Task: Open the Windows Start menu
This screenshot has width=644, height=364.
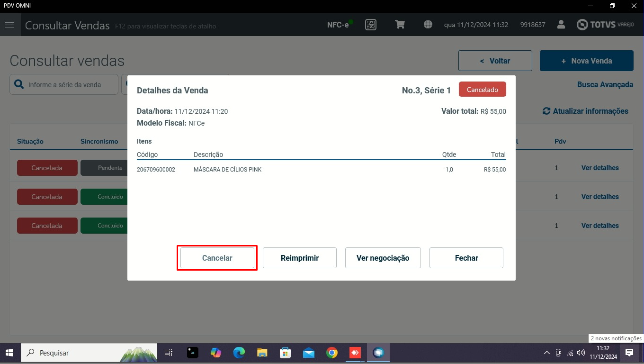Action: pos(9,353)
